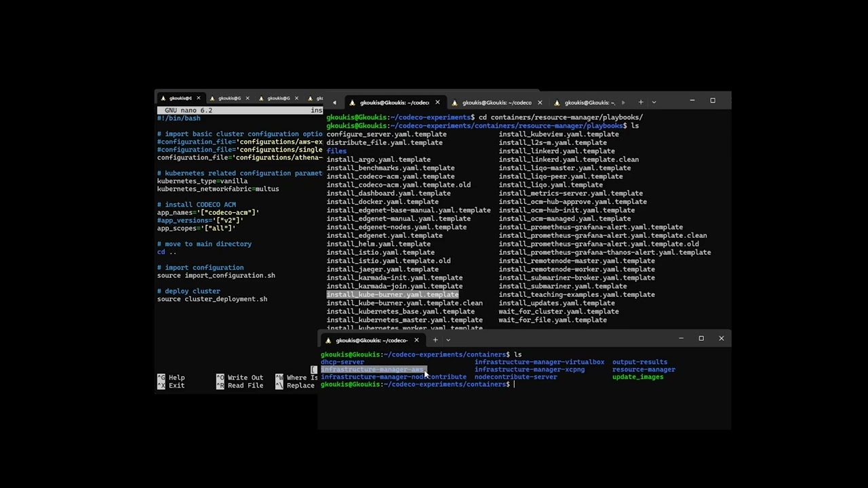This screenshot has height=488, width=868.
Task: Click 'configure_server.yaml.template' file name
Action: click(387, 134)
